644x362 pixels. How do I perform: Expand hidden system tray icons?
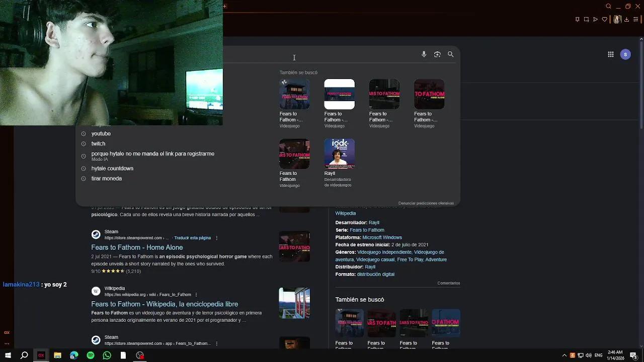click(x=564, y=355)
